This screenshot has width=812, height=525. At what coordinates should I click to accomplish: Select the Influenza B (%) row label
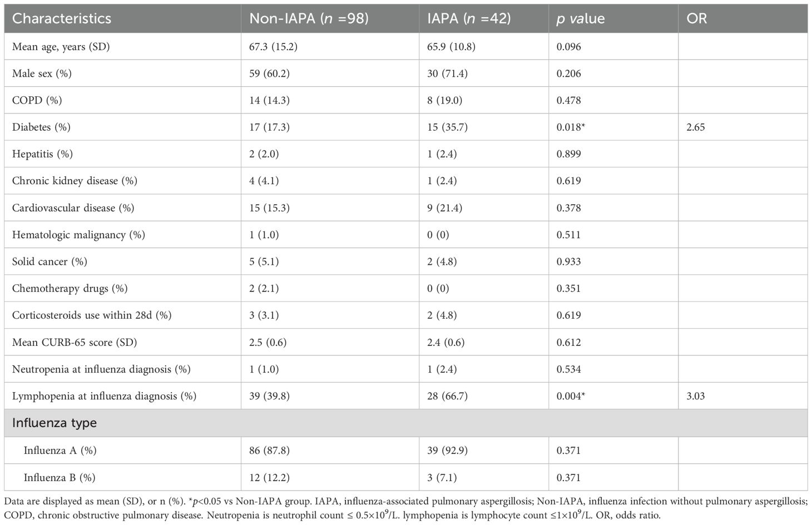click(60, 477)
